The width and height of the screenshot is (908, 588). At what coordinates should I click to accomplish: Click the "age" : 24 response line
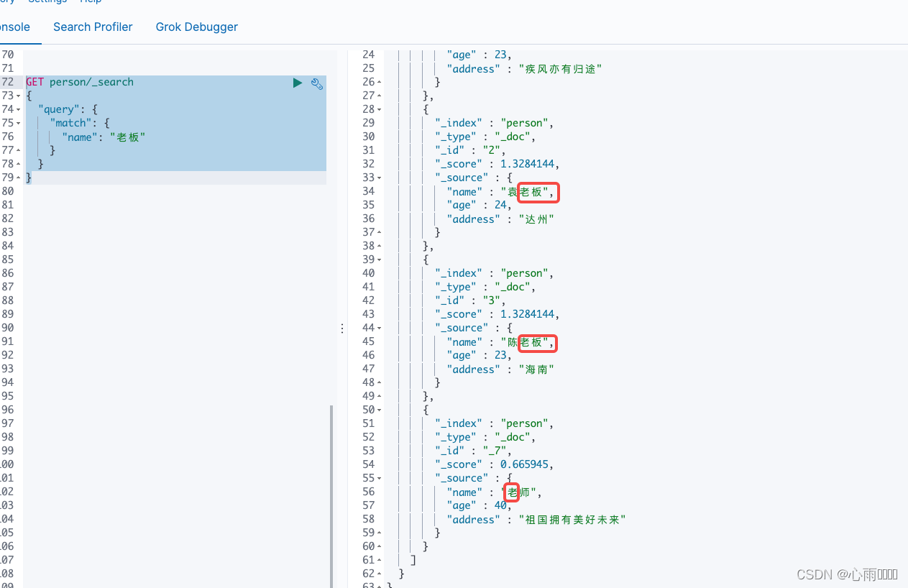coord(479,205)
